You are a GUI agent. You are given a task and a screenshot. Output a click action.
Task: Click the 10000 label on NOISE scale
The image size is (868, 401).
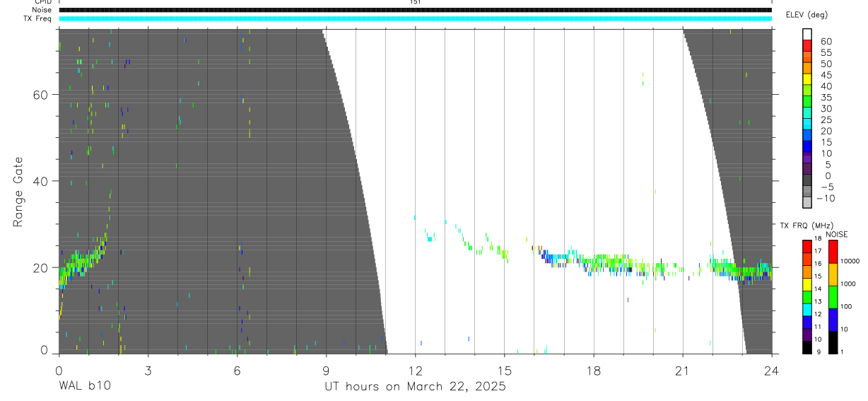pos(850,262)
